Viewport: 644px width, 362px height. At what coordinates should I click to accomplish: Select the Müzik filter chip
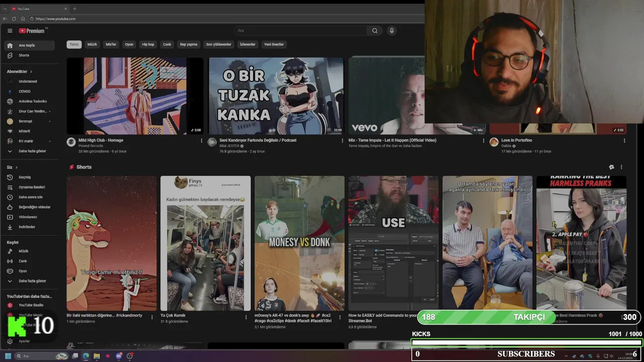[92, 44]
